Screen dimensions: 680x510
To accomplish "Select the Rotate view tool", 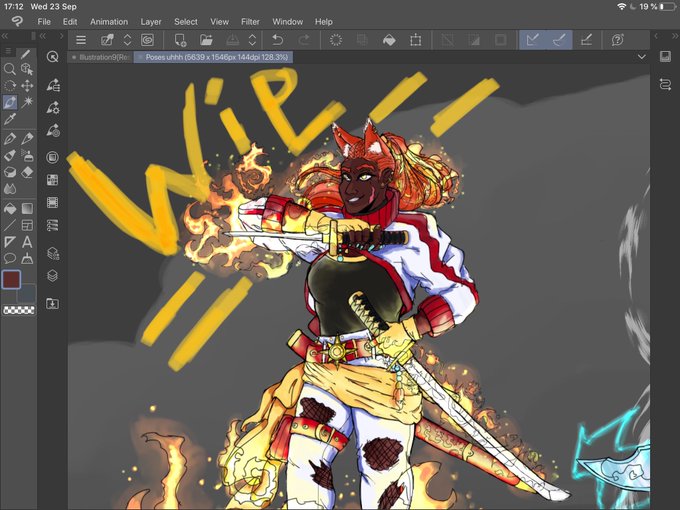I will click(10, 86).
